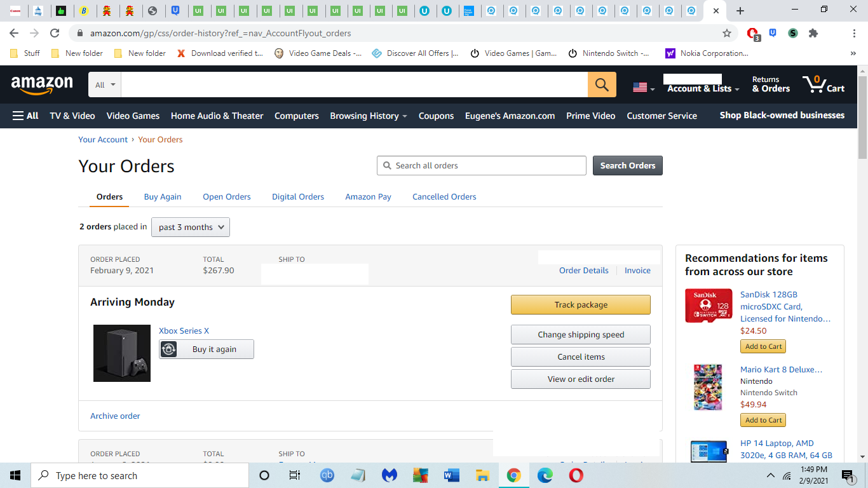Click the red extension icon with badge 3
The image size is (868, 488).
coord(753,34)
